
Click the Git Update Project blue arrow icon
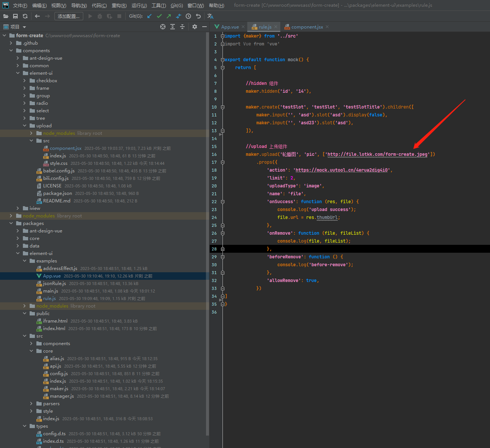click(x=149, y=16)
